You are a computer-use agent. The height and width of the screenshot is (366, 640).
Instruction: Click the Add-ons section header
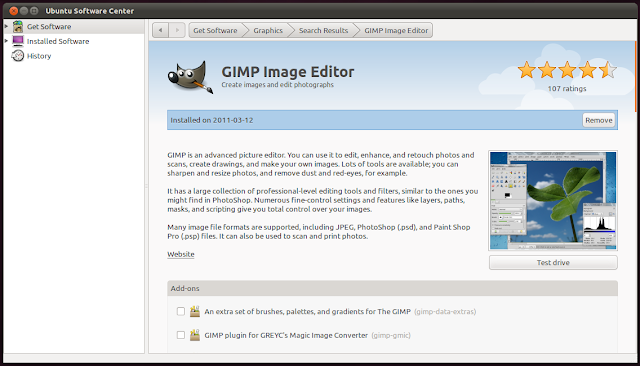(392, 288)
